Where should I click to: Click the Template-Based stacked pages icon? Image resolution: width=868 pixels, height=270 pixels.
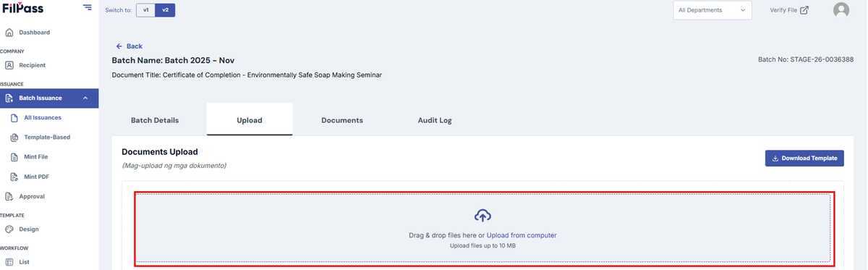click(14, 138)
